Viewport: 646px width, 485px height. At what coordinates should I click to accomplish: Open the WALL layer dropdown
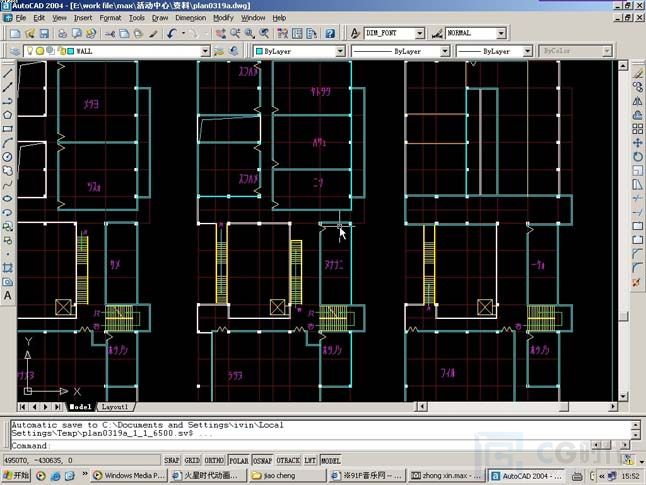205,52
